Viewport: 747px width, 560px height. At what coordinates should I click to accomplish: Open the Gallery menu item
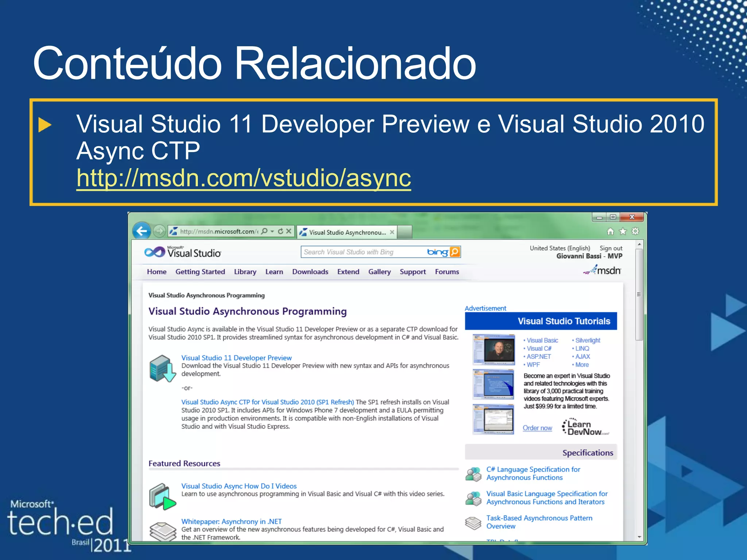(x=379, y=272)
